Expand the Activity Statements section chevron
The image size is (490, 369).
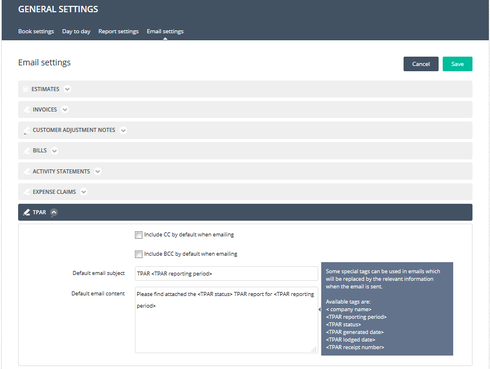98,171
